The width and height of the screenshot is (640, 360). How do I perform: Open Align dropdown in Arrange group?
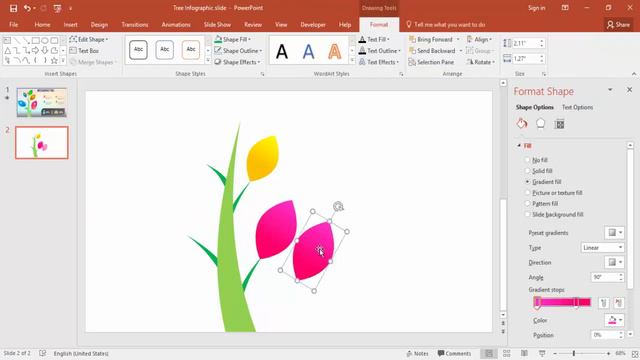tap(480, 39)
